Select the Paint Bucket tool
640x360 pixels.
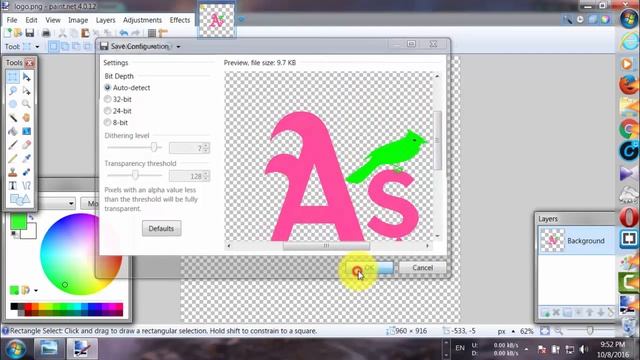[x=13, y=131]
